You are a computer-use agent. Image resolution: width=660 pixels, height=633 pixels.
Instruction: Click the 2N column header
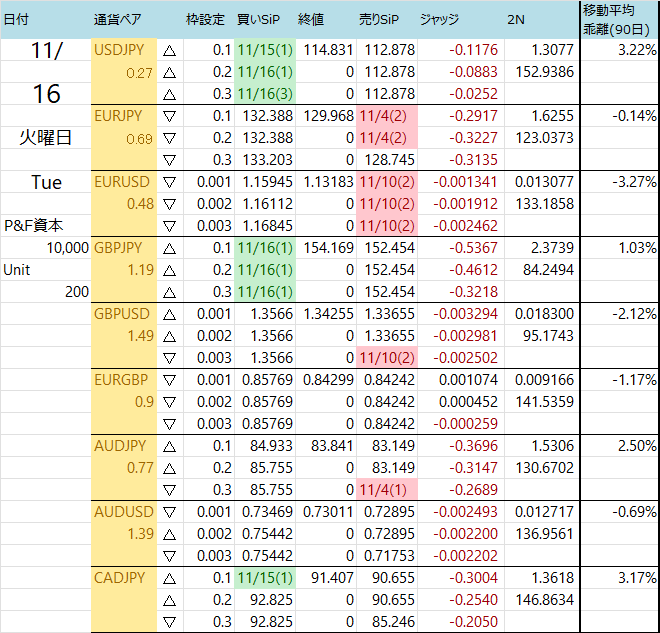(x=516, y=19)
